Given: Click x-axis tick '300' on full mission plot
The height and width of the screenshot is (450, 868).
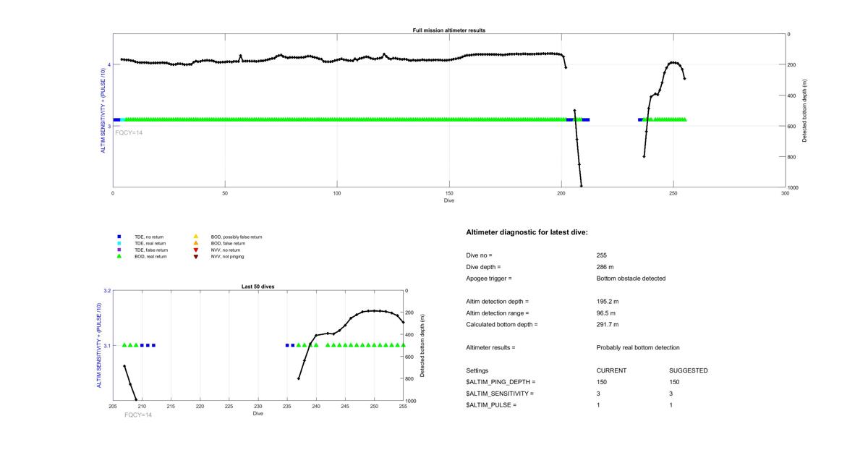Looking at the screenshot, I should [786, 194].
